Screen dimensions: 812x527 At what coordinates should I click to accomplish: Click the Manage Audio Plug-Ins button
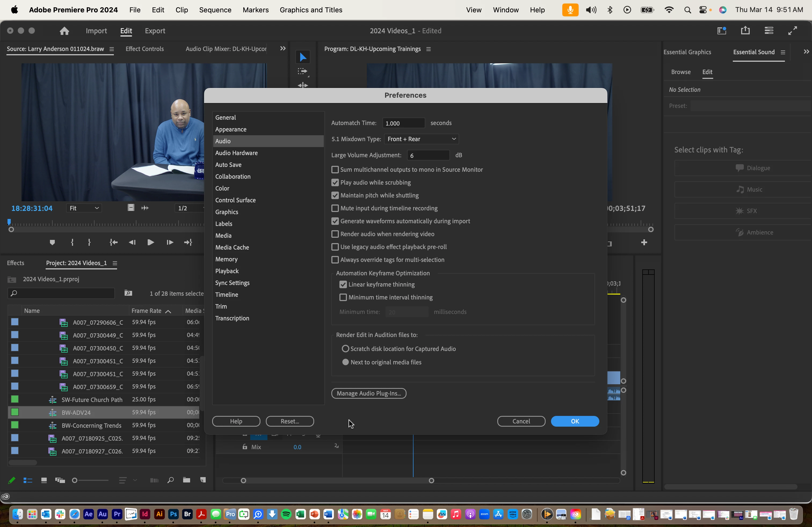pos(368,393)
